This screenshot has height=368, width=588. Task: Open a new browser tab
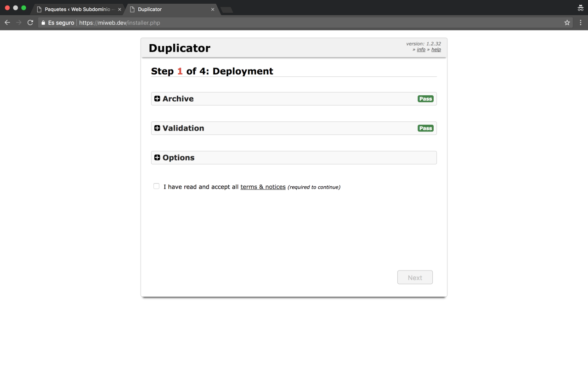[226, 10]
